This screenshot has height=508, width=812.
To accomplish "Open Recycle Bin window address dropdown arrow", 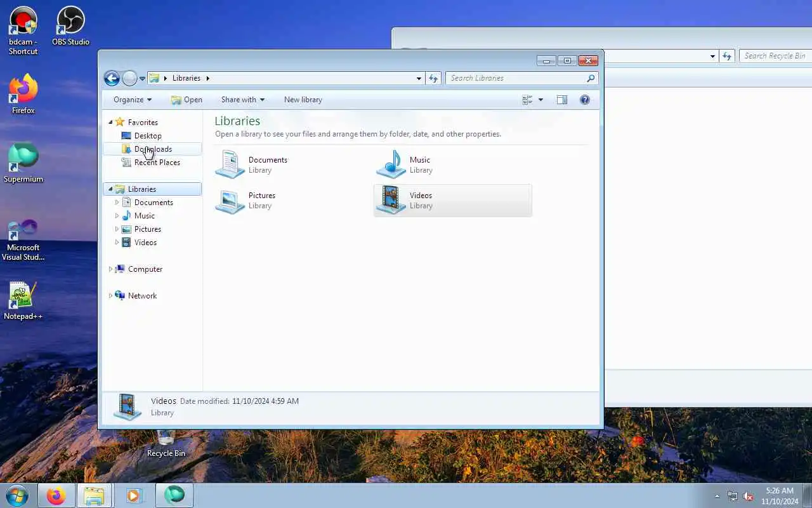I will tap(712, 57).
